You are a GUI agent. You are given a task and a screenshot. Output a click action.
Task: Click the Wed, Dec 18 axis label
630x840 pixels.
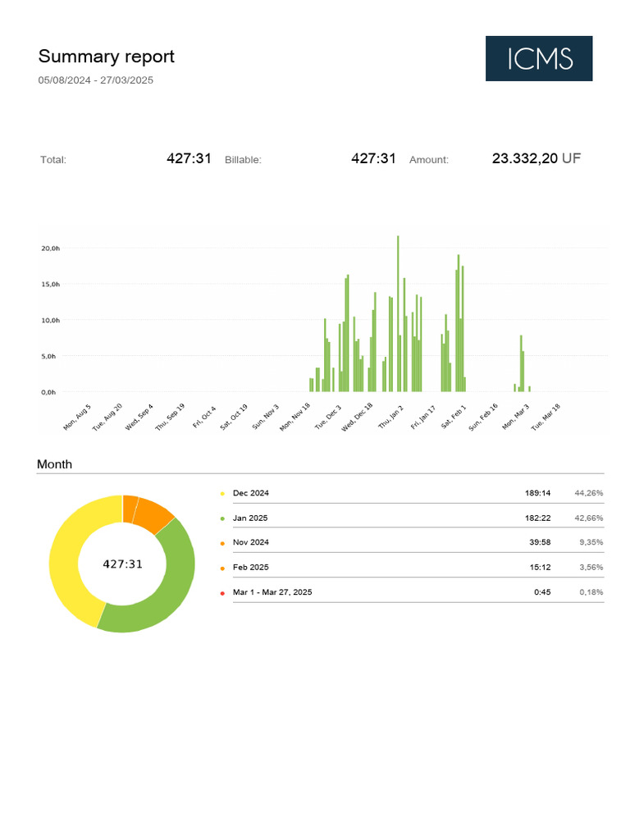[x=357, y=418]
